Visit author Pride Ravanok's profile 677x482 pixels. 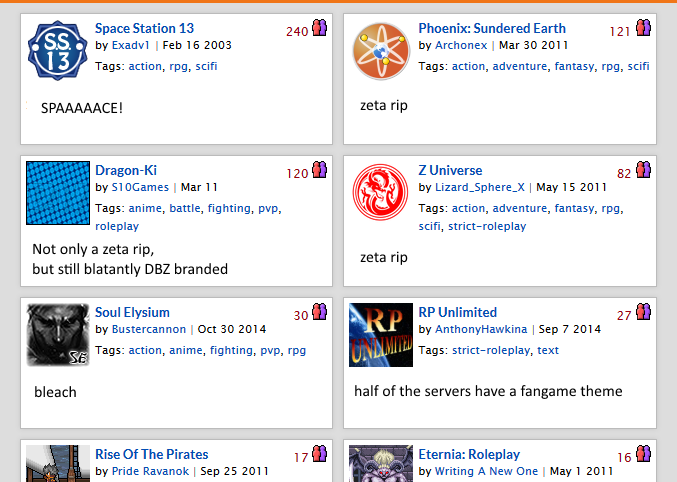(150, 472)
